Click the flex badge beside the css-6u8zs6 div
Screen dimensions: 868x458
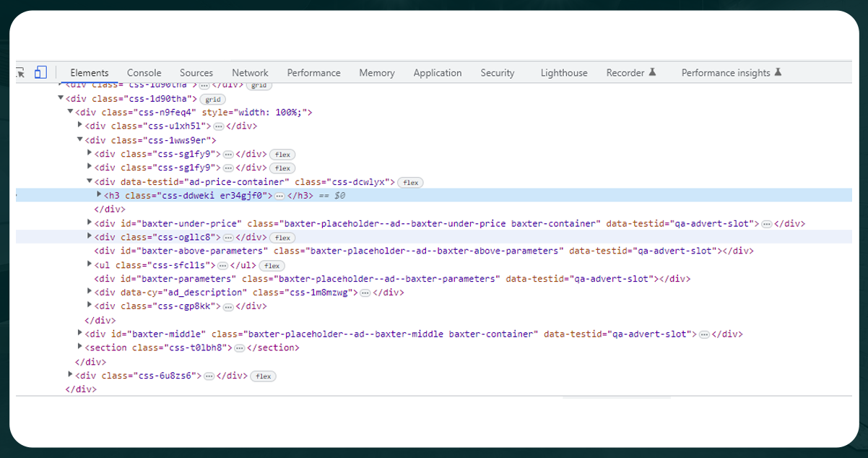(x=263, y=376)
